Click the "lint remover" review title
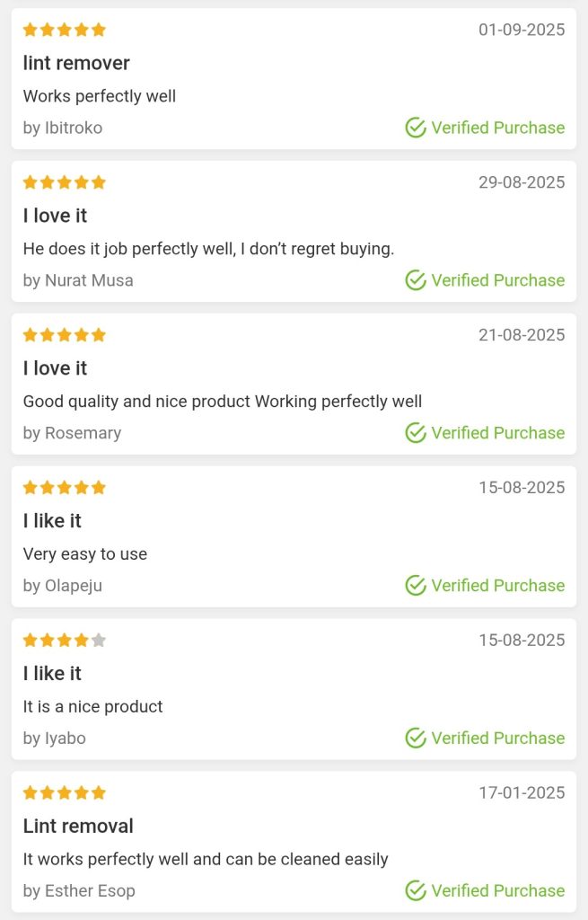 click(x=76, y=63)
